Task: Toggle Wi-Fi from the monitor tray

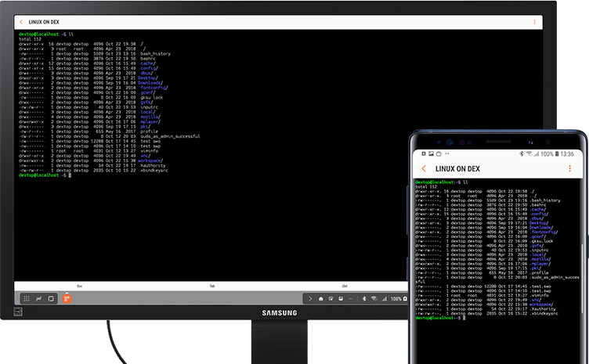Action: click(x=374, y=299)
